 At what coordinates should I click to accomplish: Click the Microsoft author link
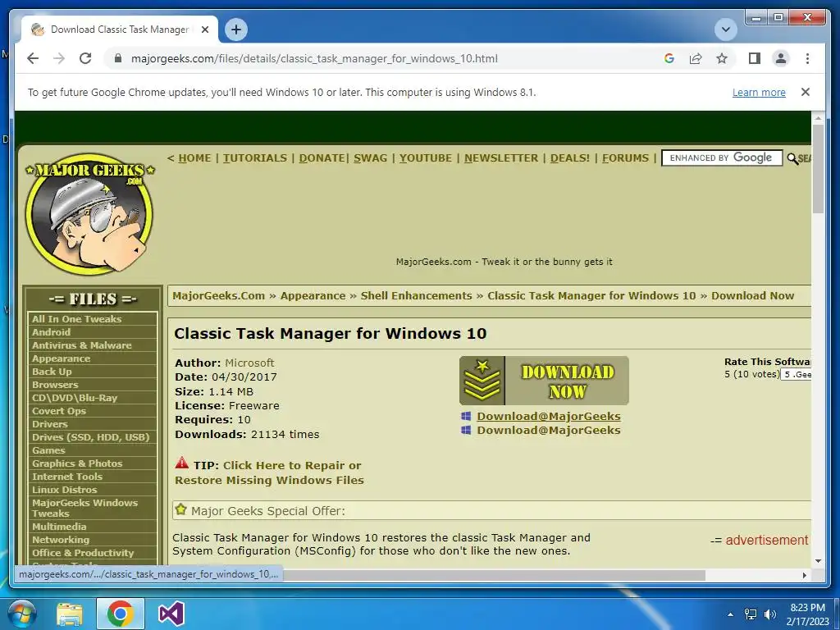[x=249, y=363]
